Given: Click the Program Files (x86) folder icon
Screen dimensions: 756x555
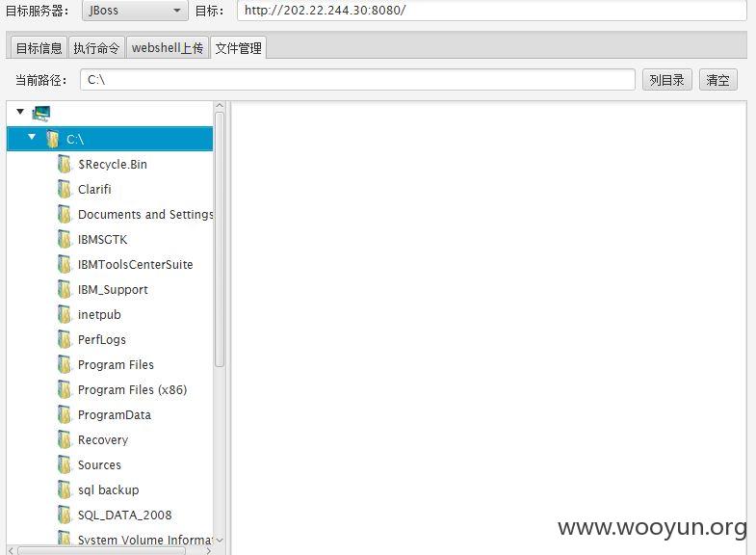Looking at the screenshot, I should (x=65, y=389).
